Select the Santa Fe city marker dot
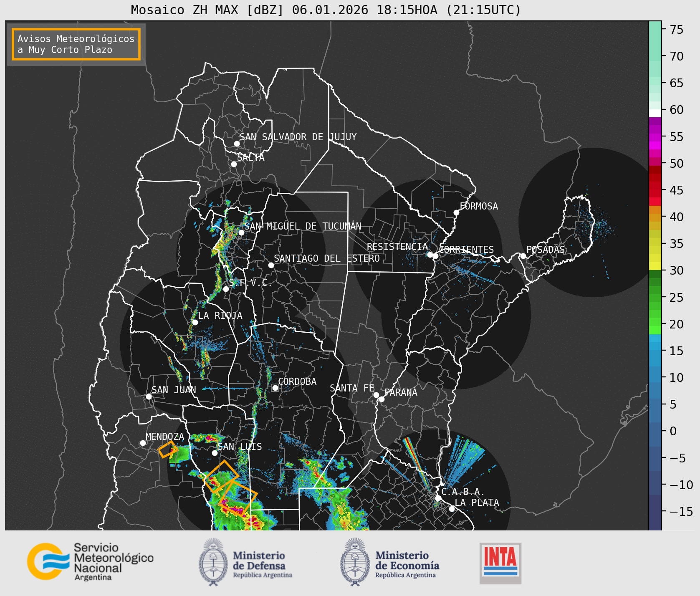700x596 pixels. point(376,395)
